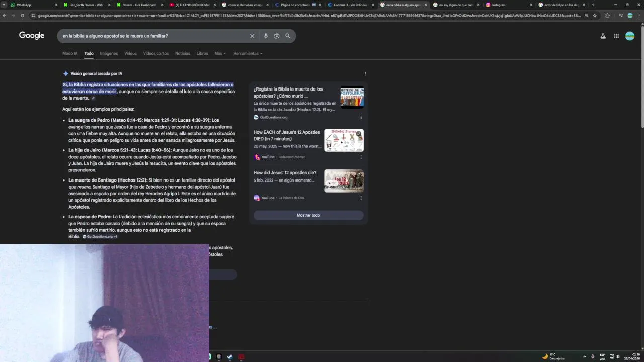
Task: Expand the 'Más' search filter dropdown
Action: click(220, 53)
